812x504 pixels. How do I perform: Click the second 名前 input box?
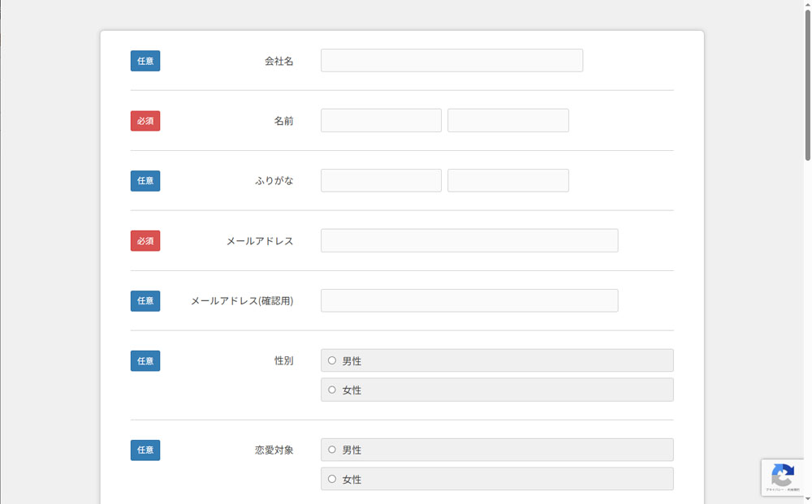(x=508, y=121)
